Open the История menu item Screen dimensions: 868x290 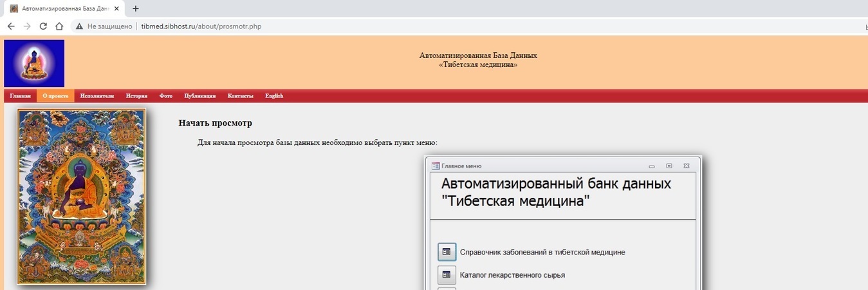click(136, 96)
